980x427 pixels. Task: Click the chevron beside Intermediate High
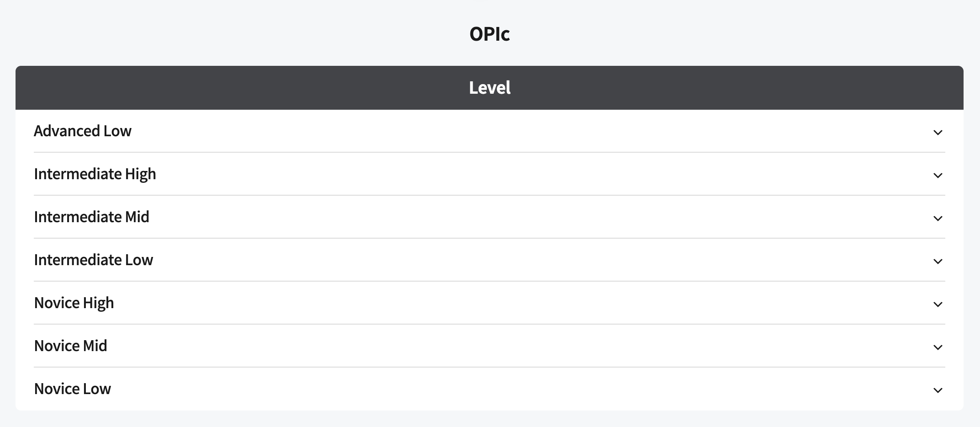click(x=938, y=176)
